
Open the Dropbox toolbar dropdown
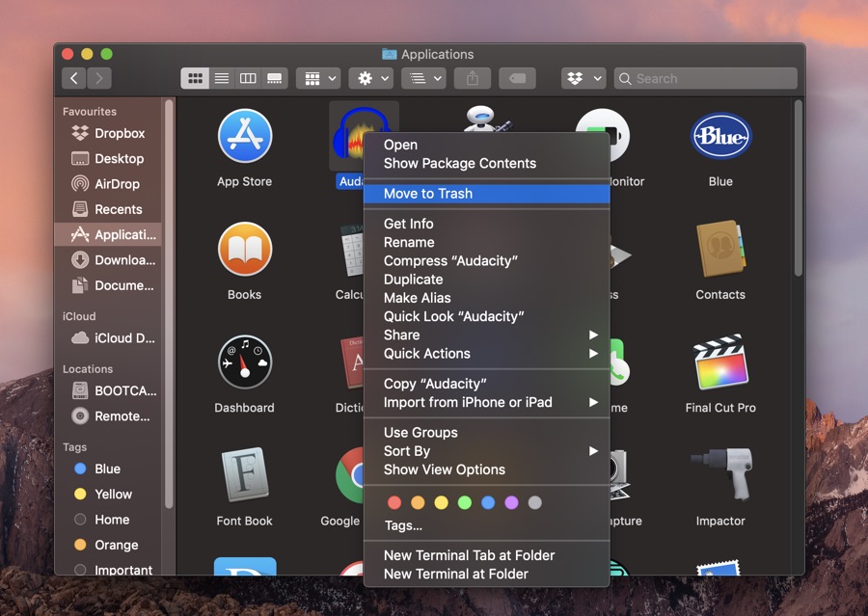pos(583,79)
